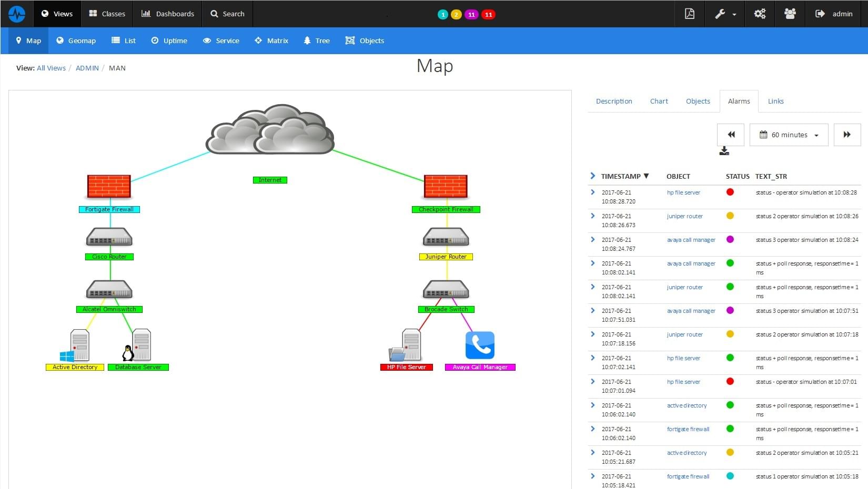Open the wrench tools dropdown
Viewport: 868px width, 489px height.
click(725, 14)
